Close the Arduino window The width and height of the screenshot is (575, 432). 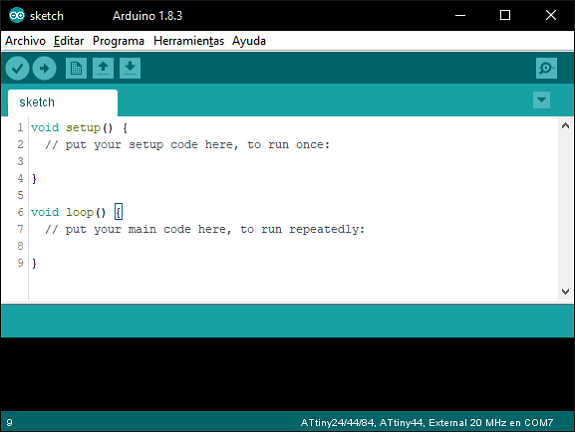(551, 15)
